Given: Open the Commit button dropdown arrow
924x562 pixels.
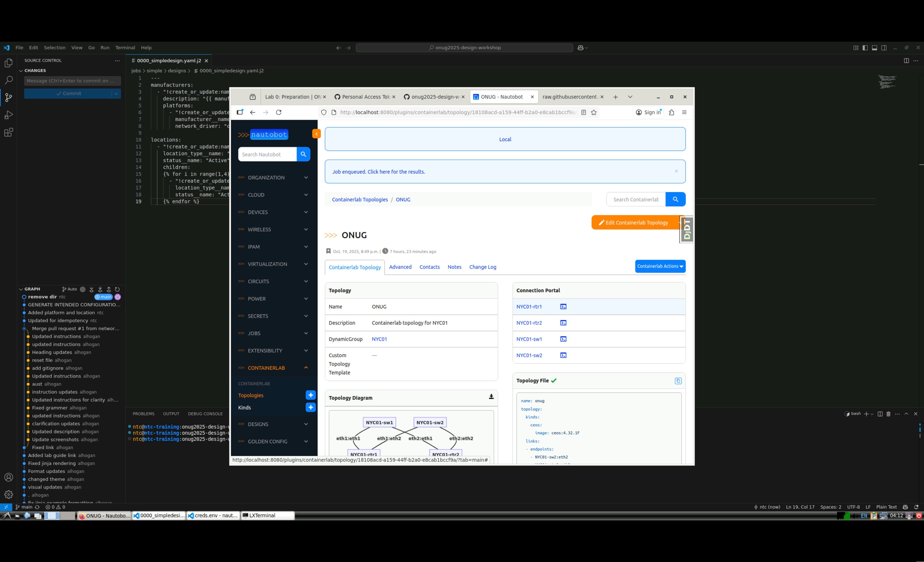Looking at the screenshot, I should click(116, 94).
